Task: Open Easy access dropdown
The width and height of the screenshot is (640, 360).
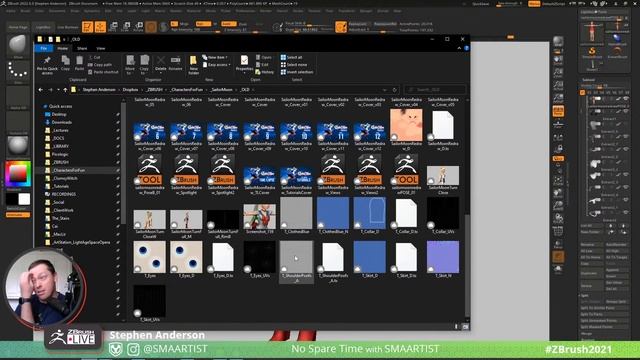Action: [x=217, y=65]
